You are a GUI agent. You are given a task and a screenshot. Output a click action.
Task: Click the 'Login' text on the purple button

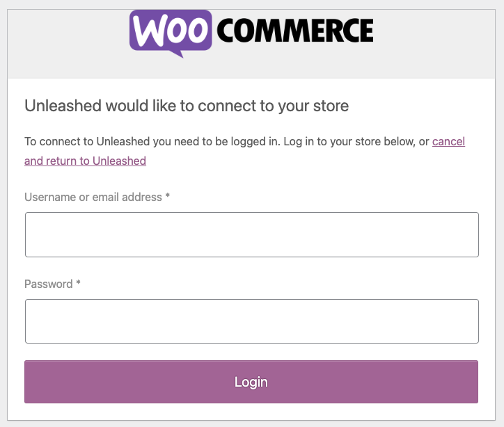[x=251, y=382]
